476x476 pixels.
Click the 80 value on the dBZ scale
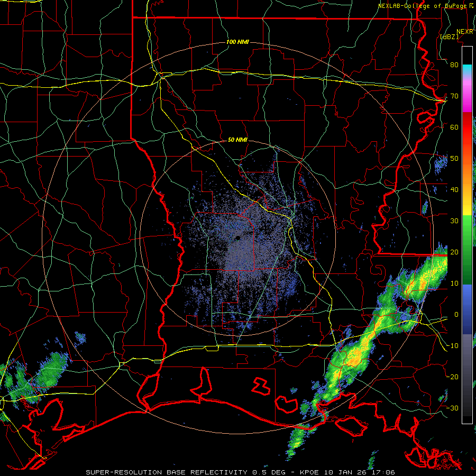(x=454, y=65)
